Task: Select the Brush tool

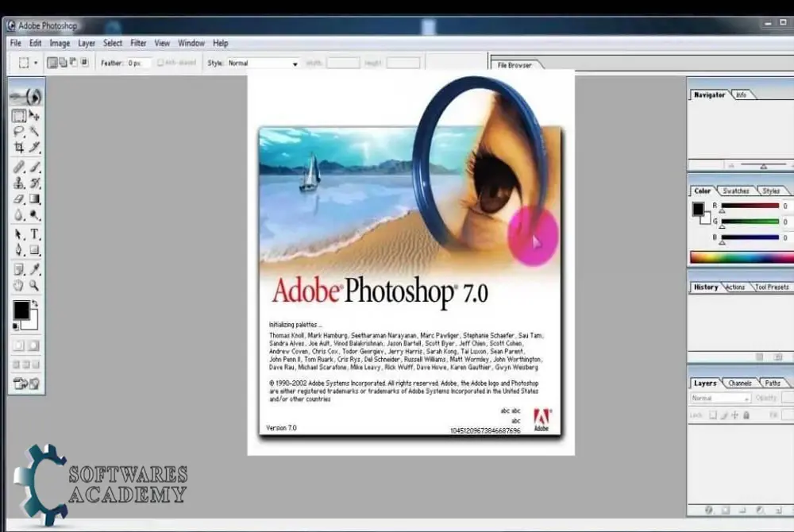Action: point(34,167)
